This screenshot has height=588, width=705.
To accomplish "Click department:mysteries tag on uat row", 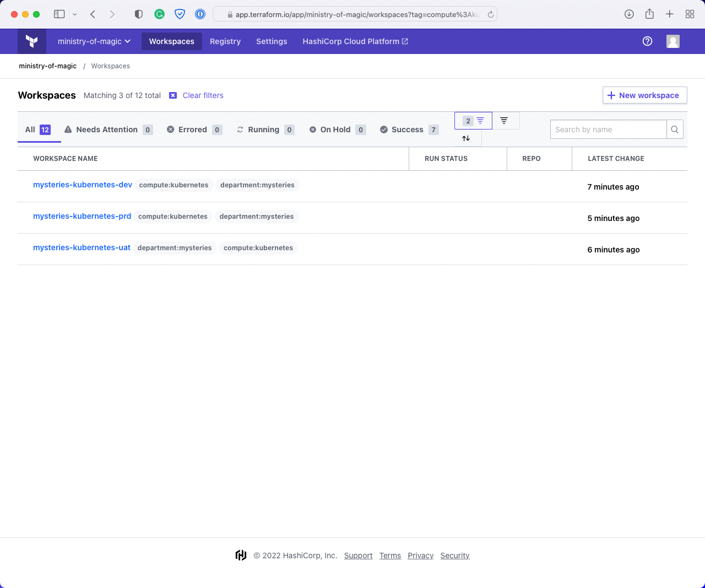I will click(x=175, y=248).
